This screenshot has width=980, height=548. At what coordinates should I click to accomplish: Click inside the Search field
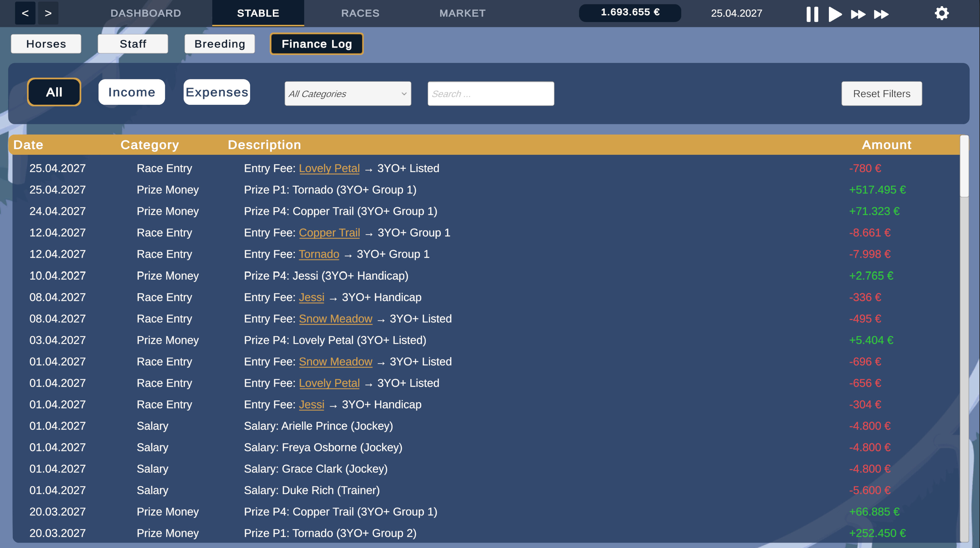click(490, 94)
